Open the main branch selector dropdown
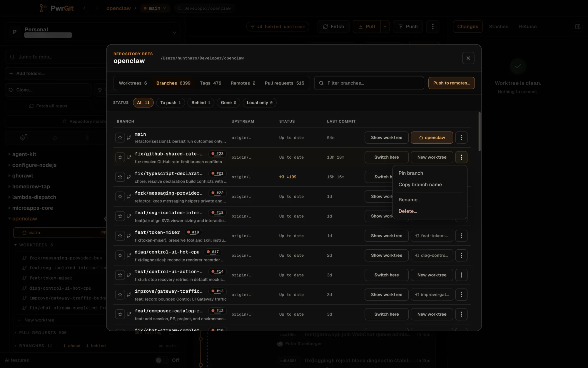The width and height of the screenshot is (588, 368). [x=155, y=8]
